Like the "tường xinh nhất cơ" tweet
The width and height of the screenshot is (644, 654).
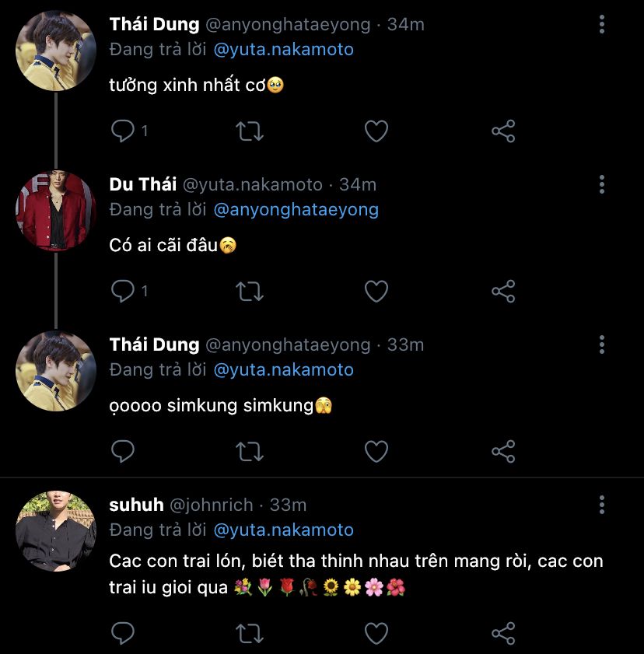(x=376, y=131)
